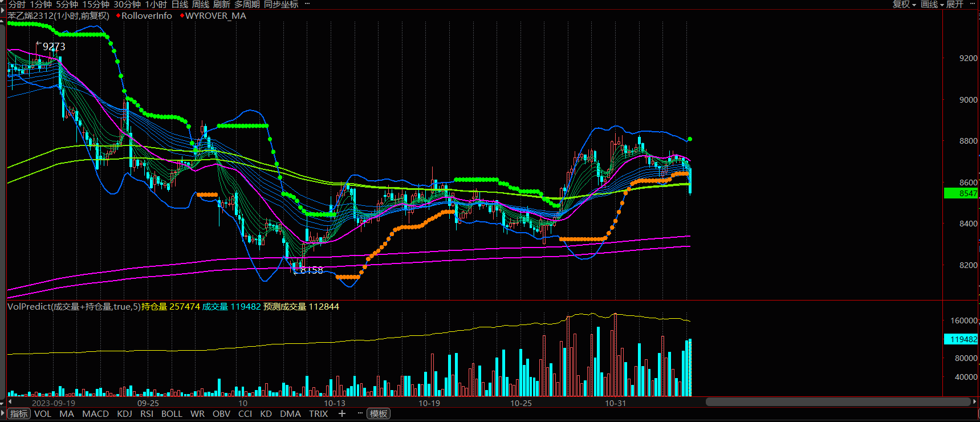Open the top-right ellipsis more options
Image resolution: width=980 pixels, height=422 pixels.
[x=973, y=4]
